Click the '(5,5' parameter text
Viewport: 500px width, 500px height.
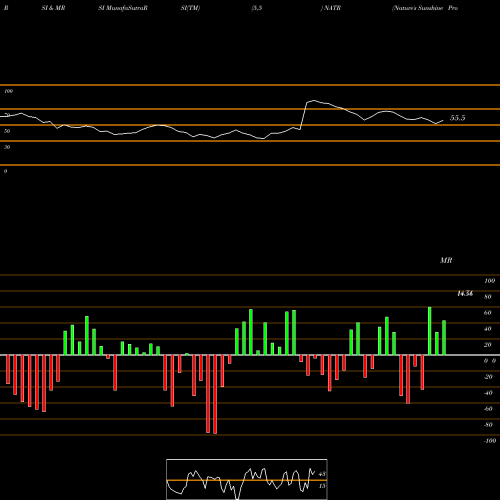pos(257,8)
